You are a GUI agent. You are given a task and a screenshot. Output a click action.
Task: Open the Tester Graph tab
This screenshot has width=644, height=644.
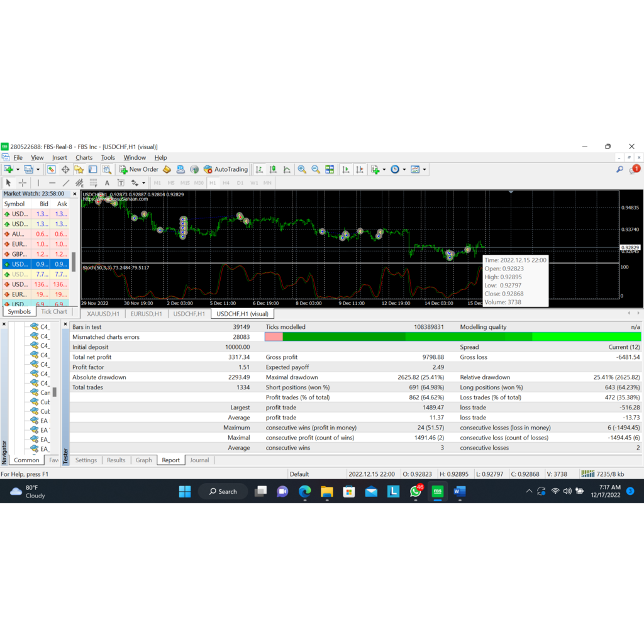coord(143,460)
